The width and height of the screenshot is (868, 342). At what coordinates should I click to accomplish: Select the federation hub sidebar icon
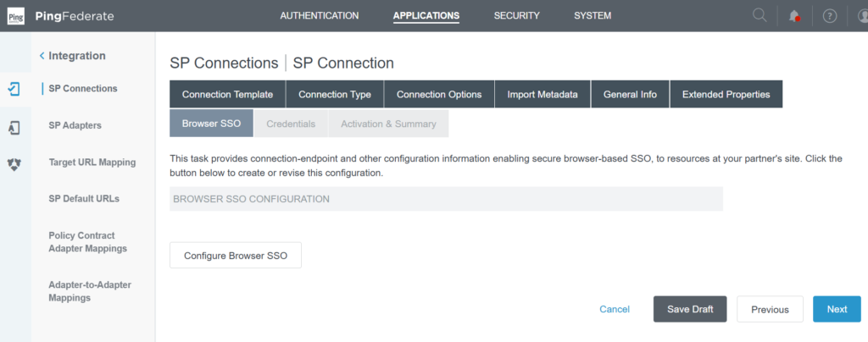coord(15,164)
